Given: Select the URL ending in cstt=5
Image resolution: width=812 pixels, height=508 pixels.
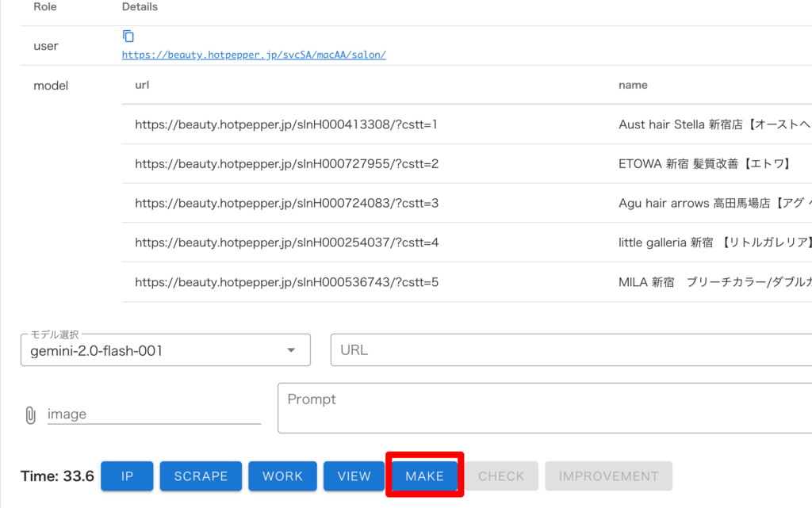Looking at the screenshot, I should (286, 282).
